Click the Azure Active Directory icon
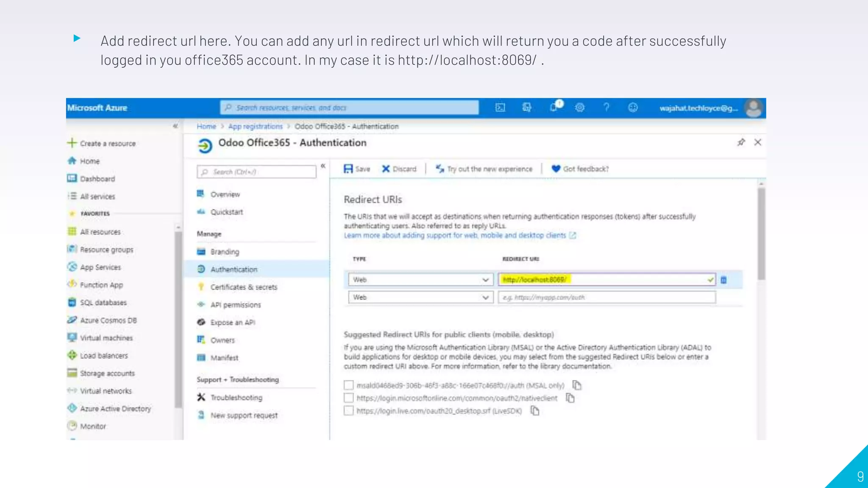 [72, 408]
